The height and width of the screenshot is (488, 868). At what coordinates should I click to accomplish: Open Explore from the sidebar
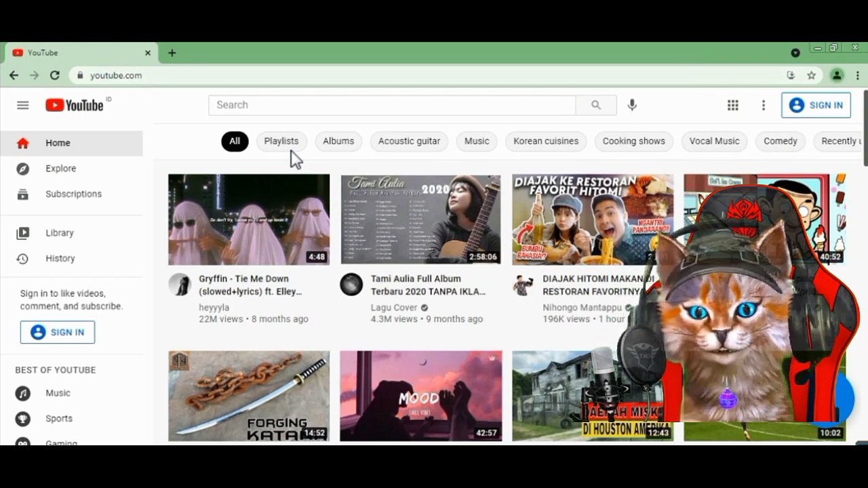[72, 168]
